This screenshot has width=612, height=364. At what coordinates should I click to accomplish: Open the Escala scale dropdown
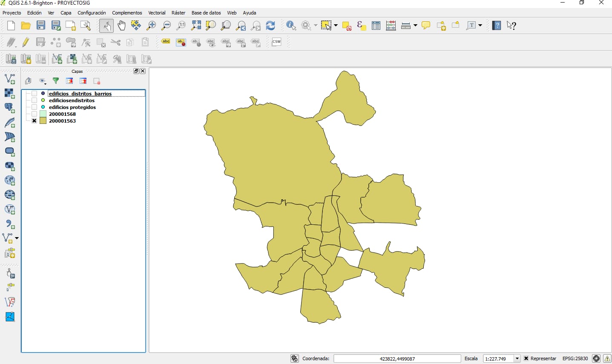[517, 358]
